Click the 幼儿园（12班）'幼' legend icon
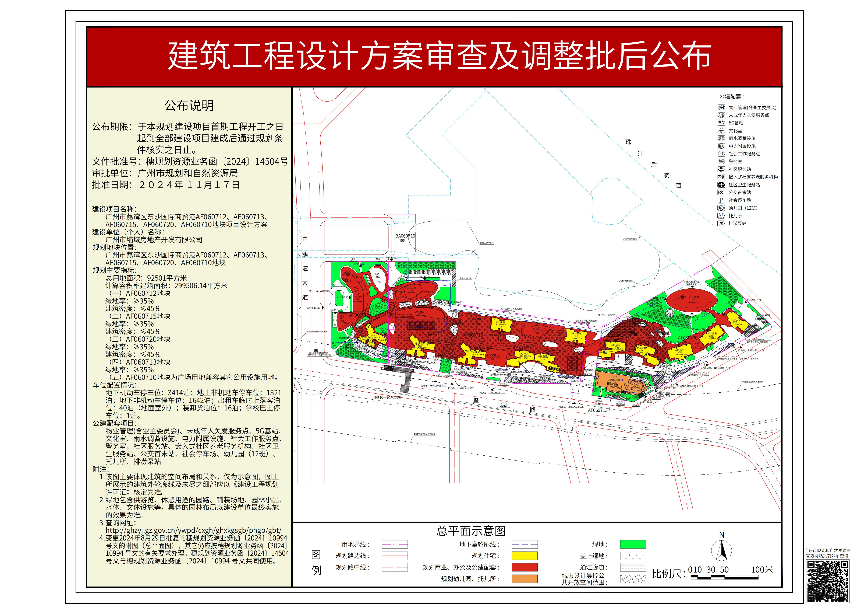Image resolution: width=868 pixels, height=614 pixels. tap(721, 208)
